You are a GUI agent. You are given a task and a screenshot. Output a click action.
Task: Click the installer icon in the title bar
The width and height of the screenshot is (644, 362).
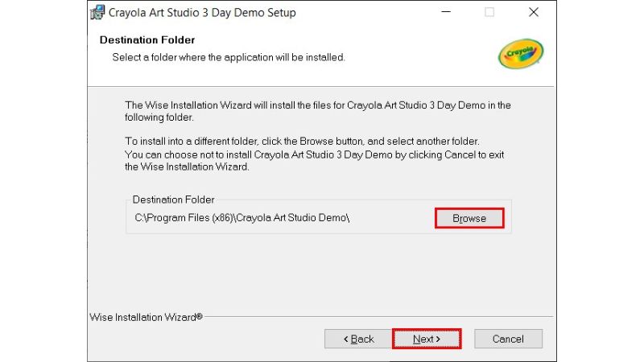(98, 13)
